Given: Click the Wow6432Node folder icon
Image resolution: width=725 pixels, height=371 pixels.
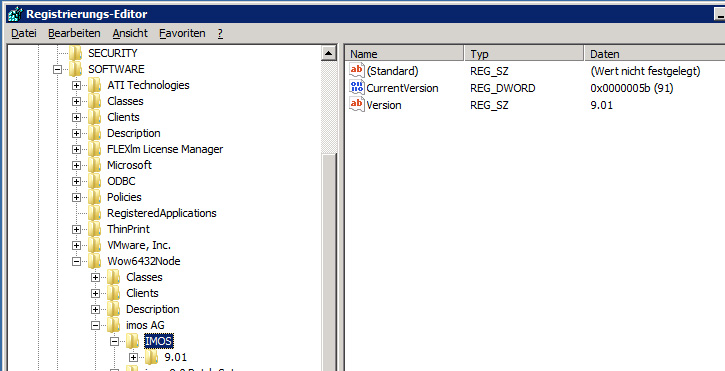Looking at the screenshot, I should pos(94,261).
